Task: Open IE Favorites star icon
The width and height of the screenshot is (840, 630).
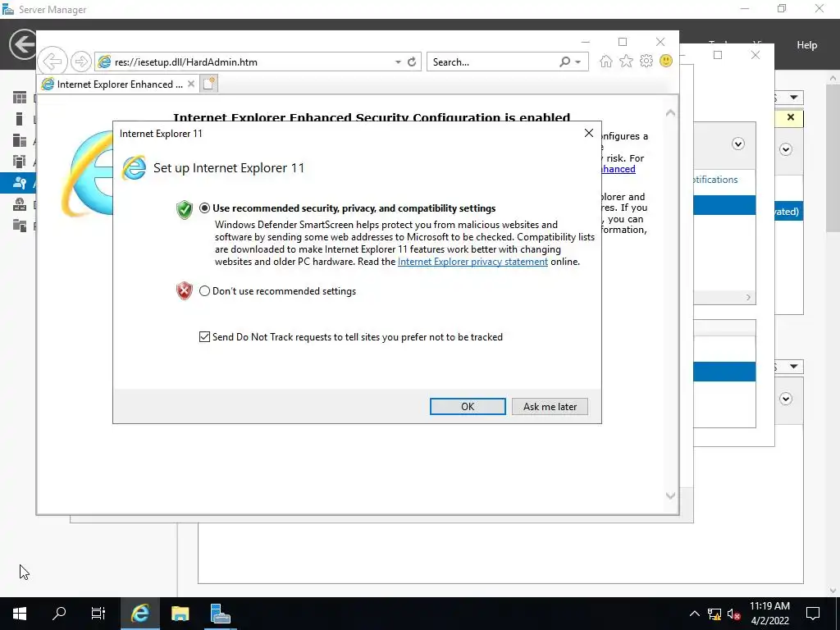Action: 626,61
